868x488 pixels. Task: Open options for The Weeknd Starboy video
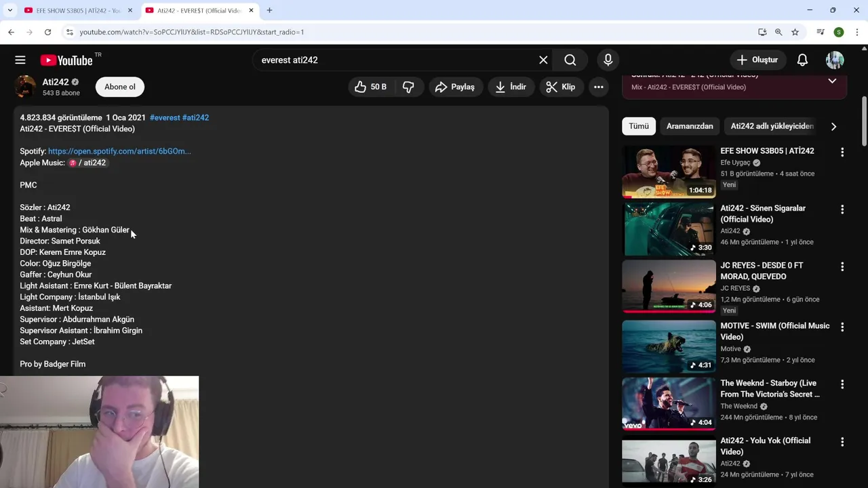pyautogui.click(x=842, y=385)
